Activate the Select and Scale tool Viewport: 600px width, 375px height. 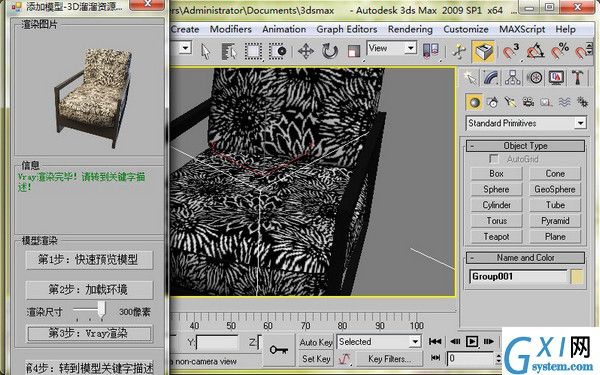(x=354, y=51)
